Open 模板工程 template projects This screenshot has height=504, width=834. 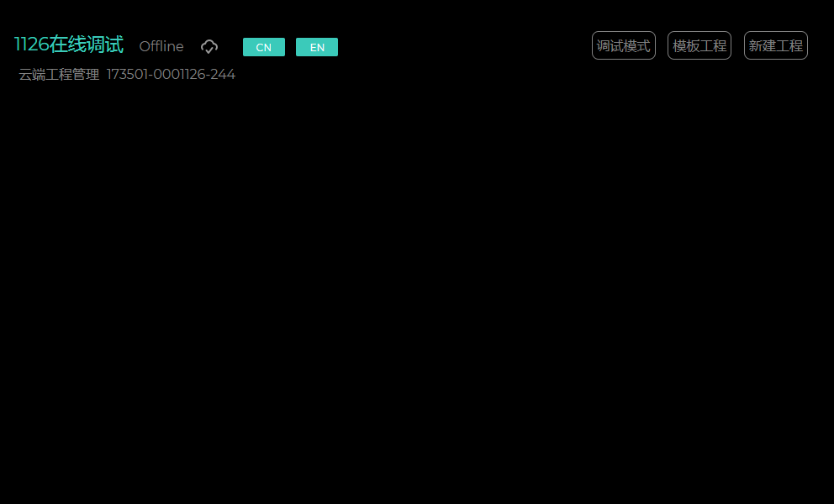click(699, 45)
